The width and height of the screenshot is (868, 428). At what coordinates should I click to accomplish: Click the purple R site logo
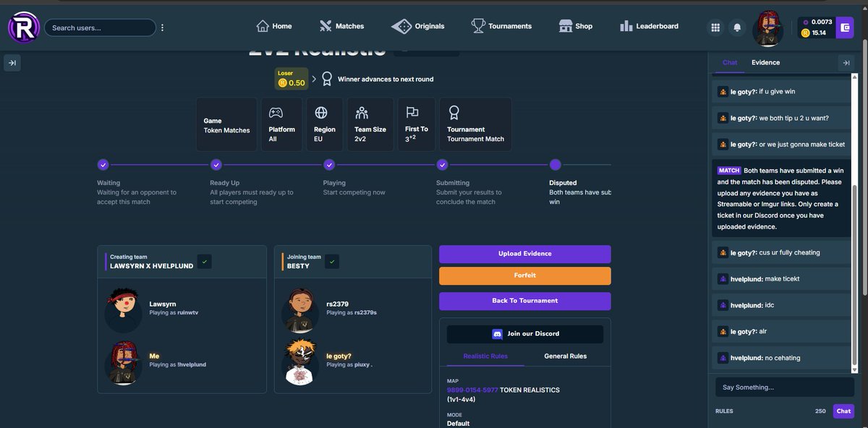(24, 27)
